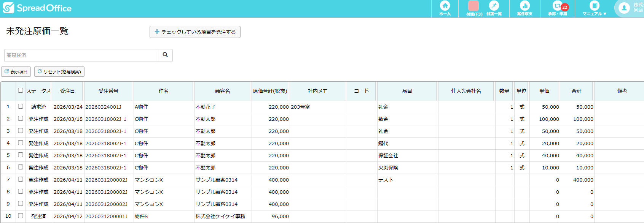This screenshot has height=223, width=644.
Task: Click the 96,000 cost total cell
Action: coord(270,216)
